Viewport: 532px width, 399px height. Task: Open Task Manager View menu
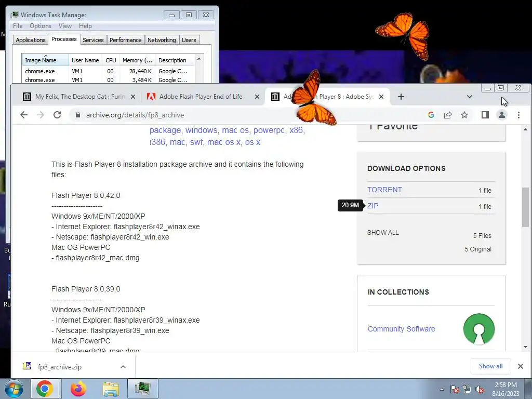65,26
